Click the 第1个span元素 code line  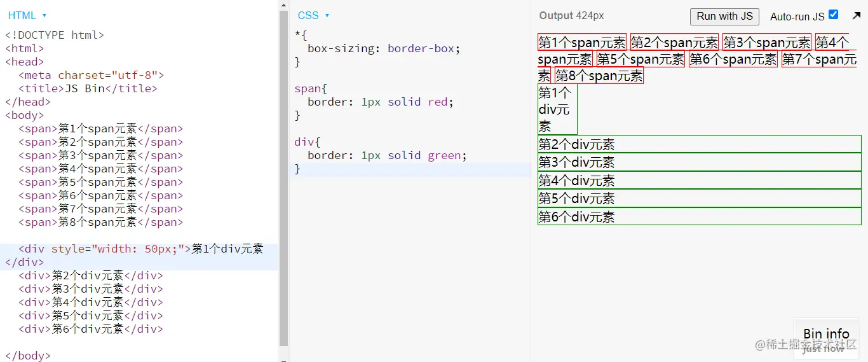point(100,129)
